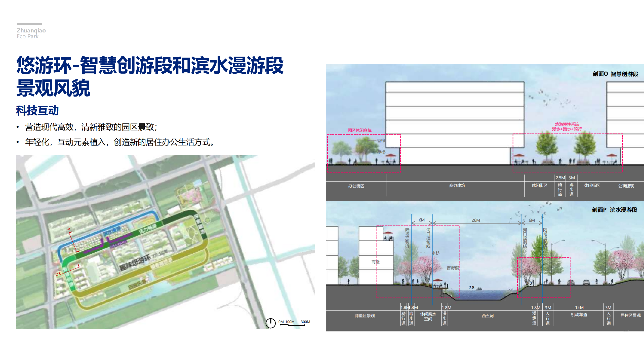The height and width of the screenshot is (362, 644).
Task: Click the 休闲亲水空间 label in section P
Action: (x=428, y=316)
